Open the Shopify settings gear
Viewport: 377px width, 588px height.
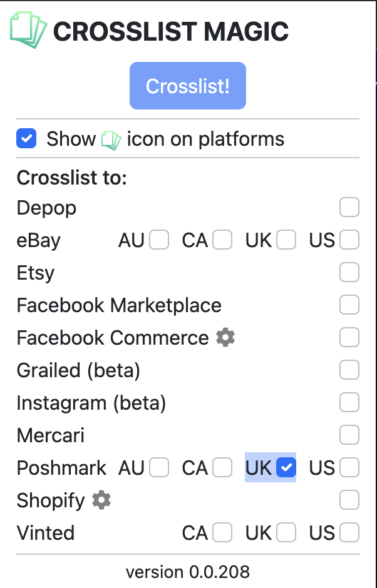coord(101,500)
